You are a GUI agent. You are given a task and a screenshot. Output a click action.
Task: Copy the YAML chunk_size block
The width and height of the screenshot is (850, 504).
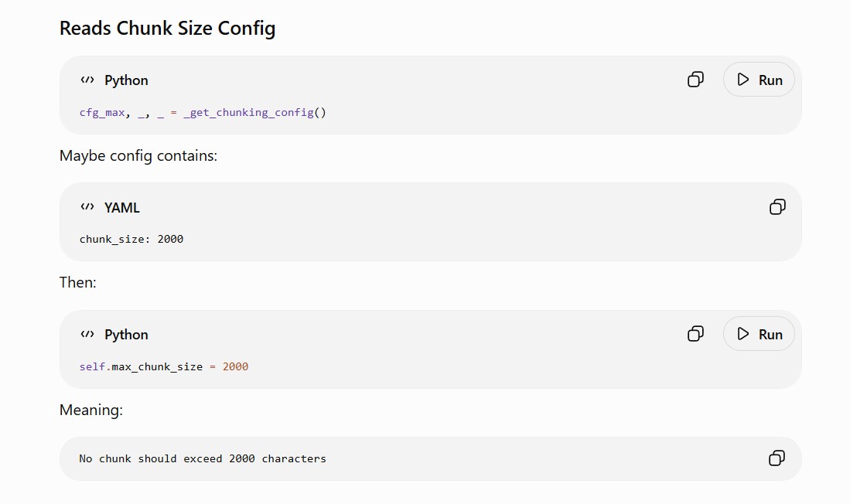coord(777,207)
